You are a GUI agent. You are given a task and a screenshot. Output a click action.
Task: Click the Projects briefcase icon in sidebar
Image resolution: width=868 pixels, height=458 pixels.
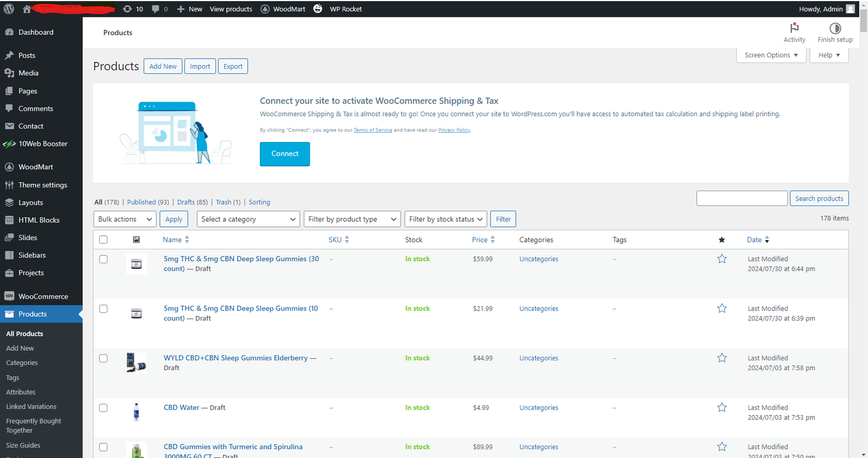[9, 273]
